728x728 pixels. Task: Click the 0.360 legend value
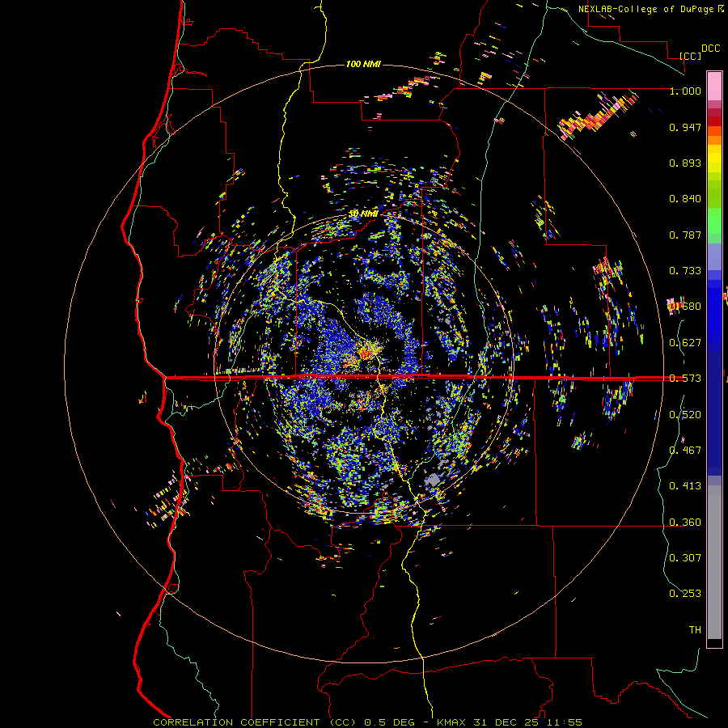point(685,523)
